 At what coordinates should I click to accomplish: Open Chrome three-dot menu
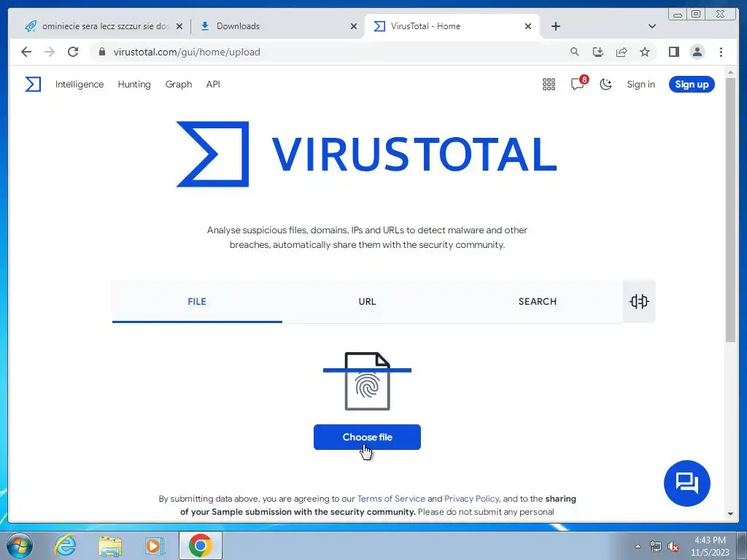point(721,52)
